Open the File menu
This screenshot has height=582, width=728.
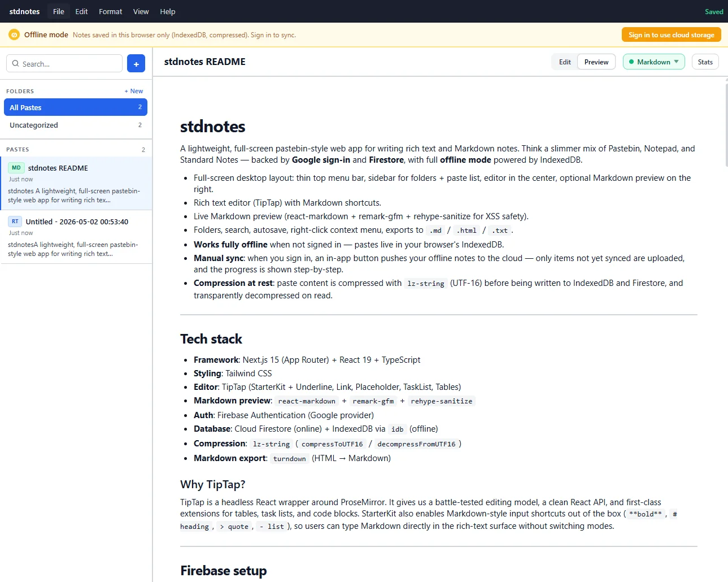click(59, 11)
